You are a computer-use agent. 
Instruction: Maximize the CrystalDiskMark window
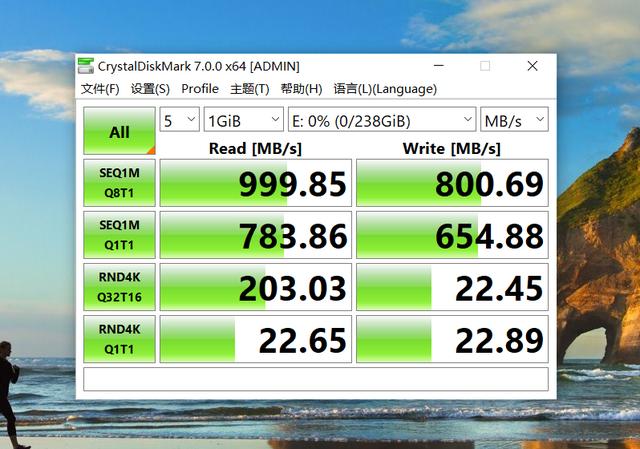pos(485,66)
